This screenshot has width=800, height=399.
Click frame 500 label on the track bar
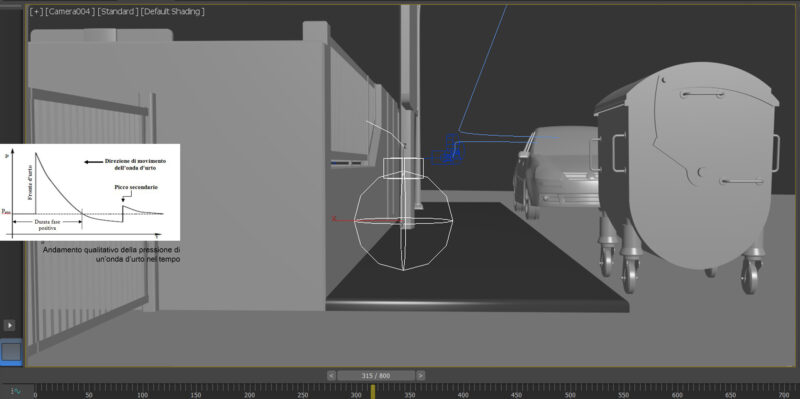click(570, 395)
